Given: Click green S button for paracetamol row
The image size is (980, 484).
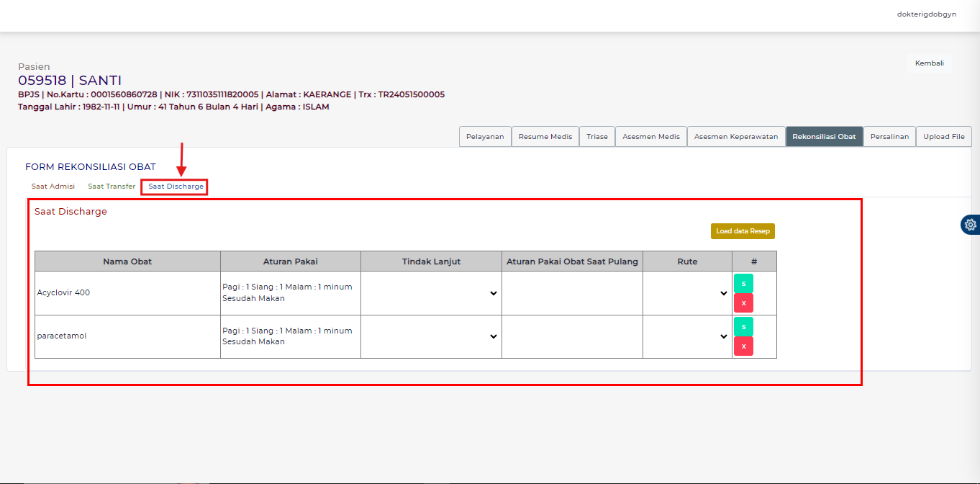Looking at the screenshot, I should (743, 327).
